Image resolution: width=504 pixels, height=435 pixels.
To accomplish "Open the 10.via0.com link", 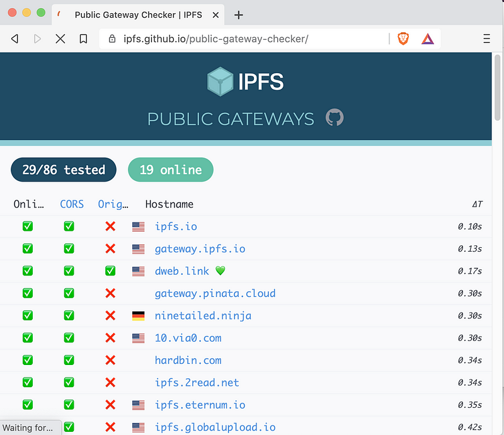I will coord(188,338).
